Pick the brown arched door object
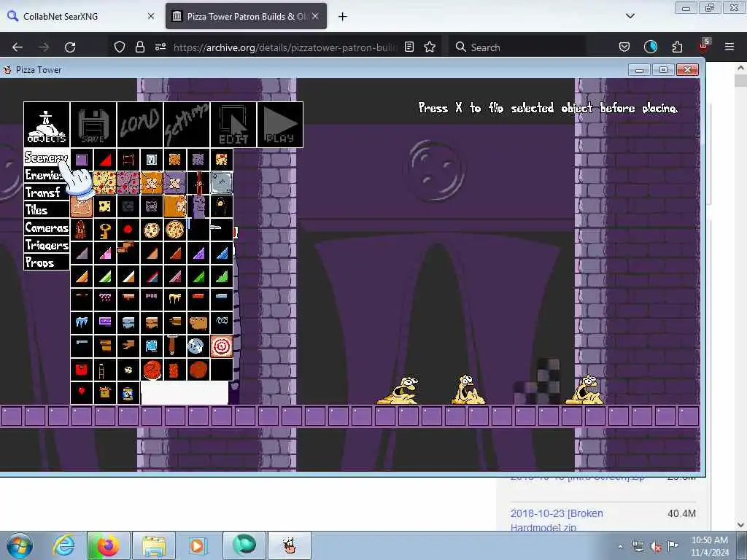 pyautogui.click(x=82, y=230)
